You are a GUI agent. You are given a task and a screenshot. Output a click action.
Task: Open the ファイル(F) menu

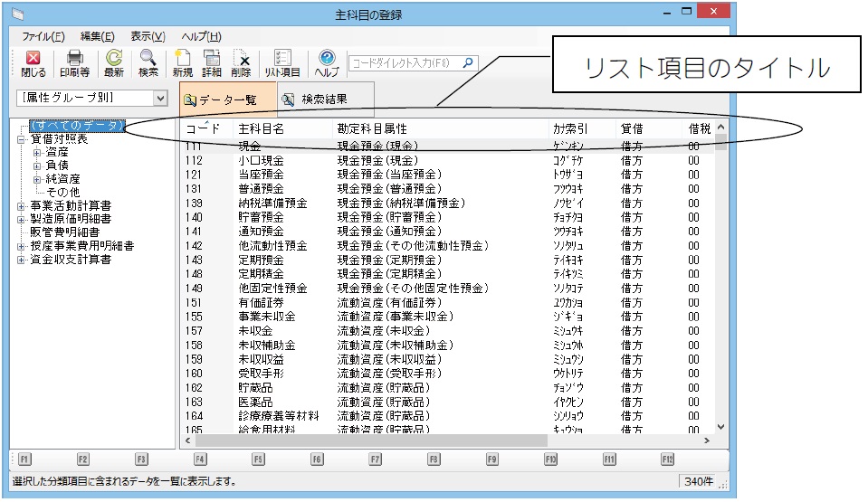coord(43,36)
